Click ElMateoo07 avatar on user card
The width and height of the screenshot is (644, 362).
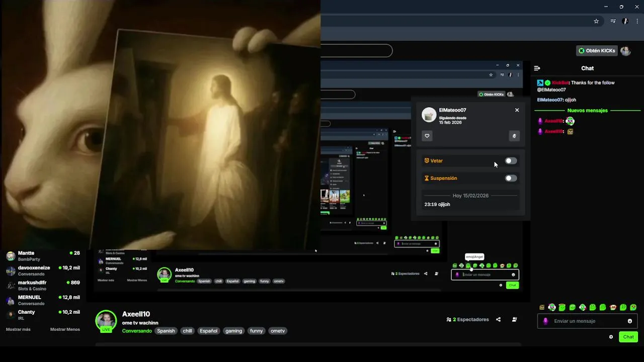(x=429, y=115)
